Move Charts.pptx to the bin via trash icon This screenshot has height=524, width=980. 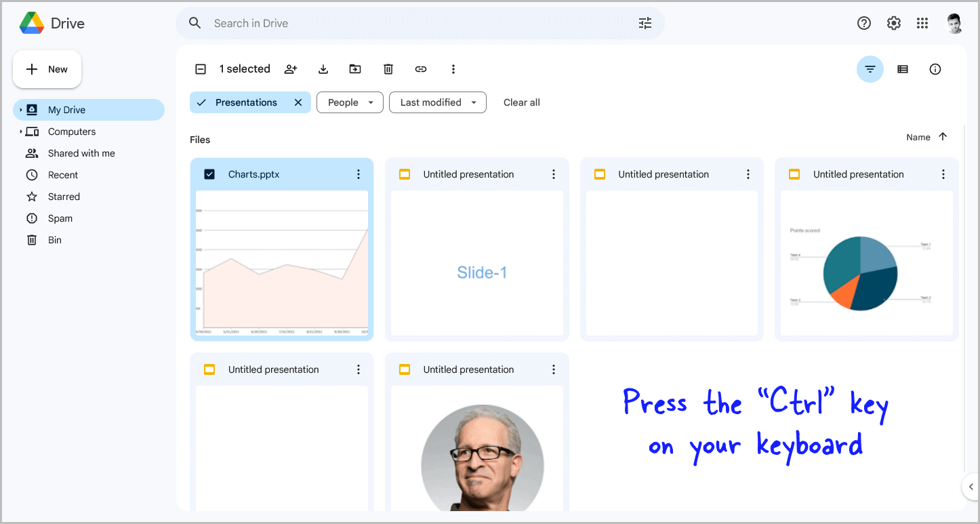tap(388, 68)
